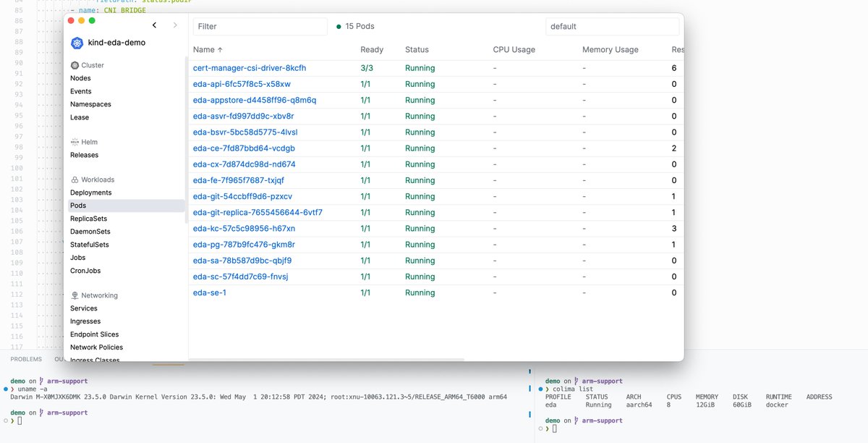Go back with the left chevron

click(x=155, y=25)
